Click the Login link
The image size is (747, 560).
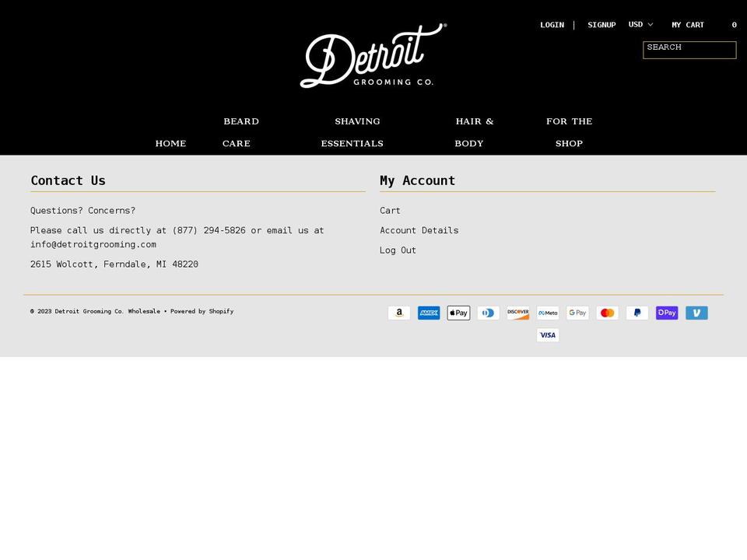pos(552,25)
